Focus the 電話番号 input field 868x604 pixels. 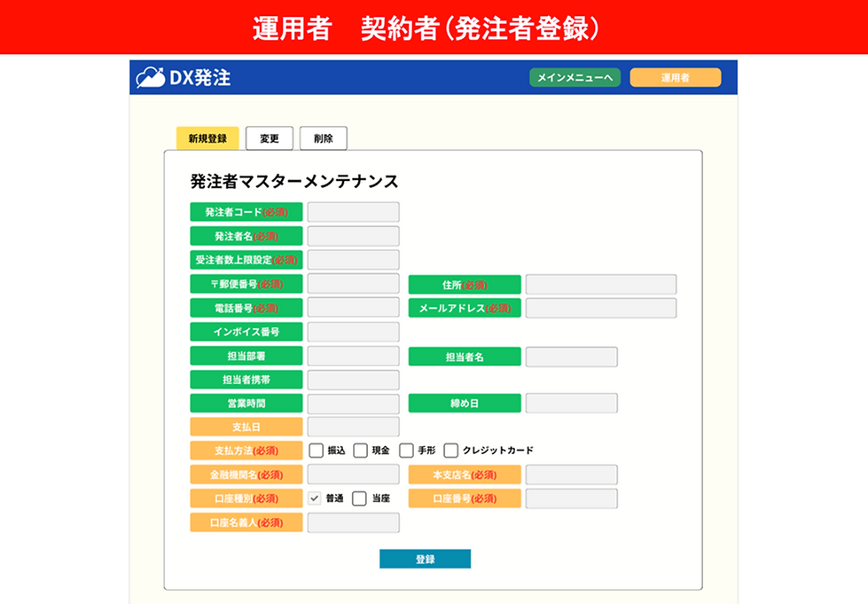353,308
